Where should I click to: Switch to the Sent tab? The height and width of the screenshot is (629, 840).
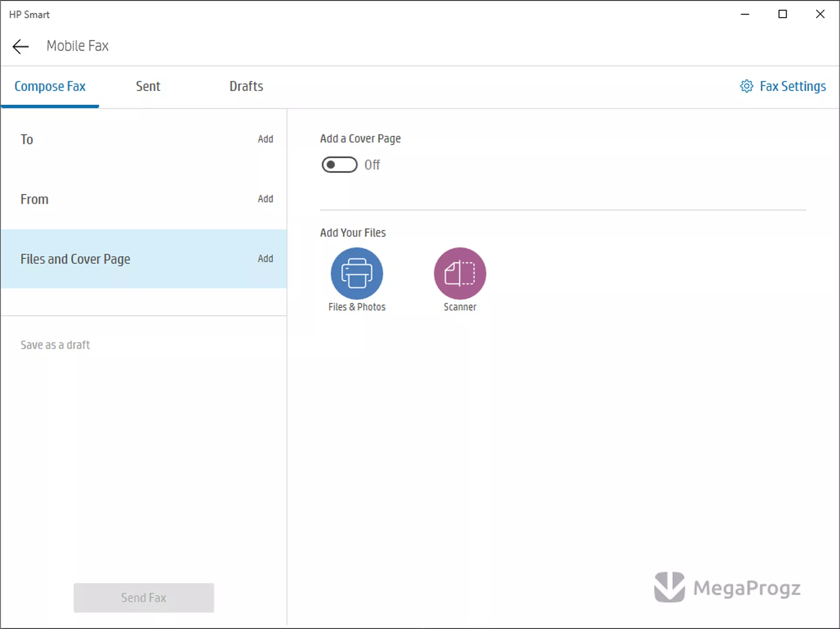tap(148, 86)
